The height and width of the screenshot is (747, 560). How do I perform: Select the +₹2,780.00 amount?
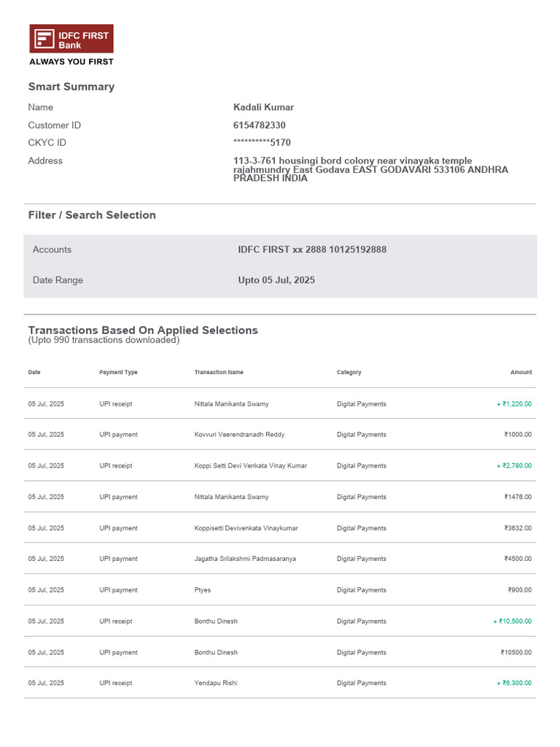click(514, 465)
